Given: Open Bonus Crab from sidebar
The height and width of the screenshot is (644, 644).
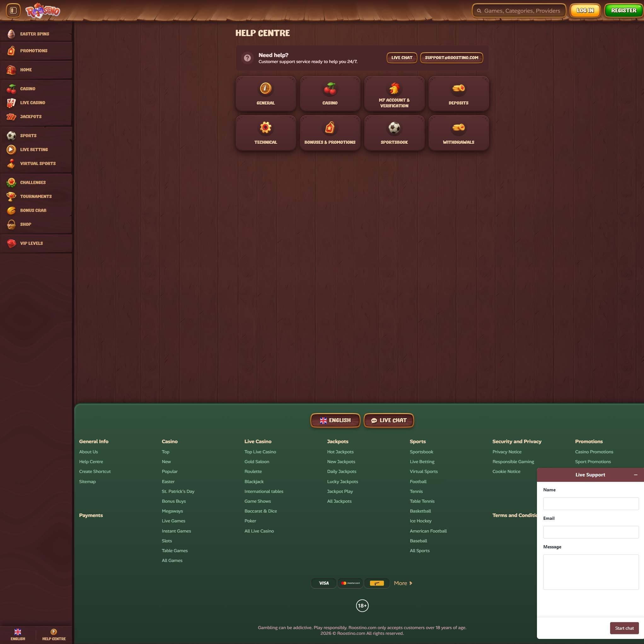Looking at the screenshot, I should click(33, 210).
